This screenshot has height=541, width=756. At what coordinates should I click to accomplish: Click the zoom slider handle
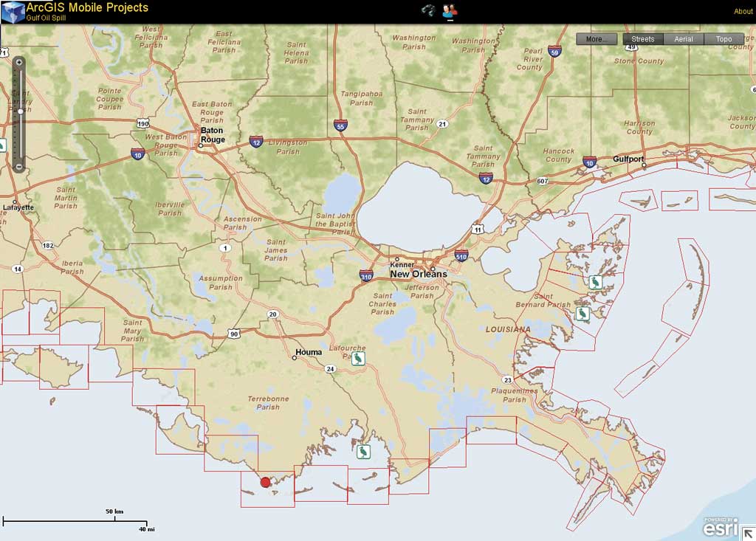pos(20,111)
